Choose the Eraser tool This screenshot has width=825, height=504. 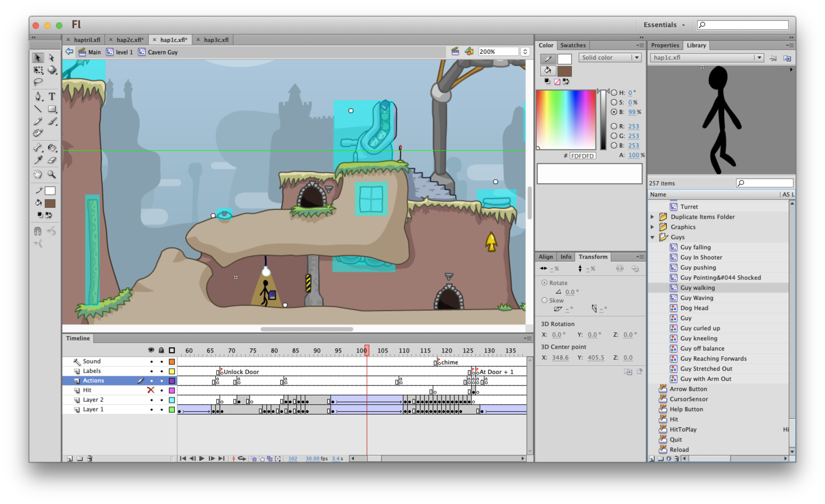tap(52, 160)
